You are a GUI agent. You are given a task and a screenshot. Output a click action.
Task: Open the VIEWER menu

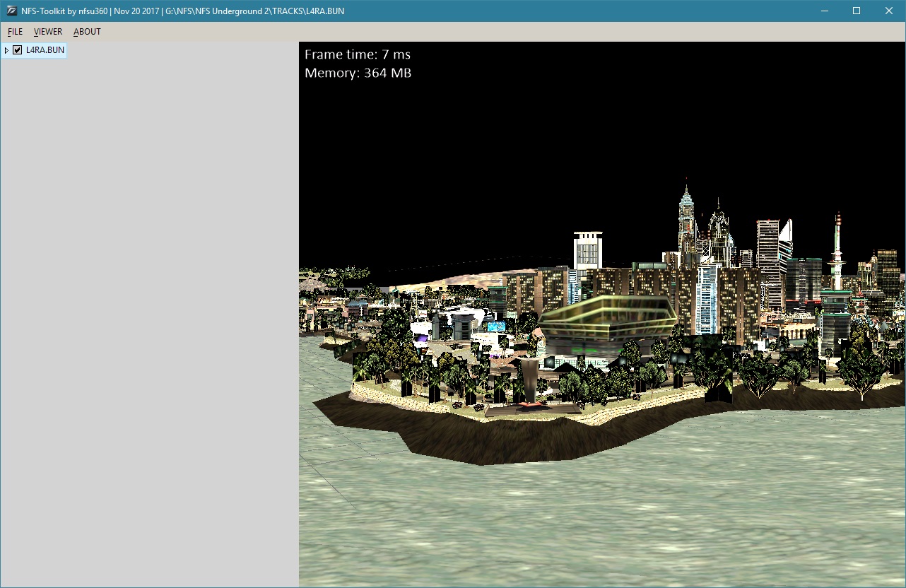(48, 32)
